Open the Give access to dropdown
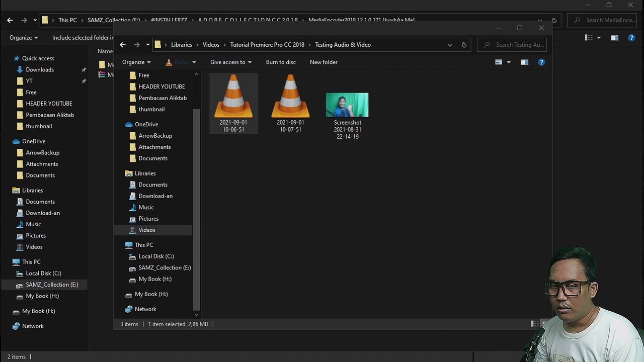The height and width of the screenshot is (362, 644). coord(231,62)
